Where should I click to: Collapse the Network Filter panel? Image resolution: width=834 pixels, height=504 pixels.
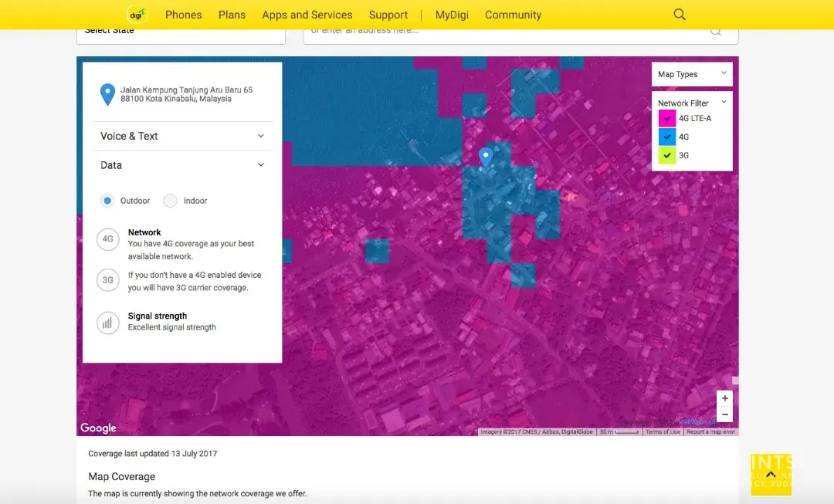[724, 102]
